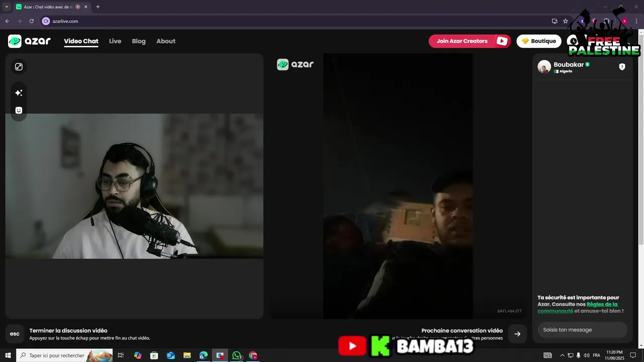
Task: Switch the FRA keyboard language
Action: click(x=596, y=355)
